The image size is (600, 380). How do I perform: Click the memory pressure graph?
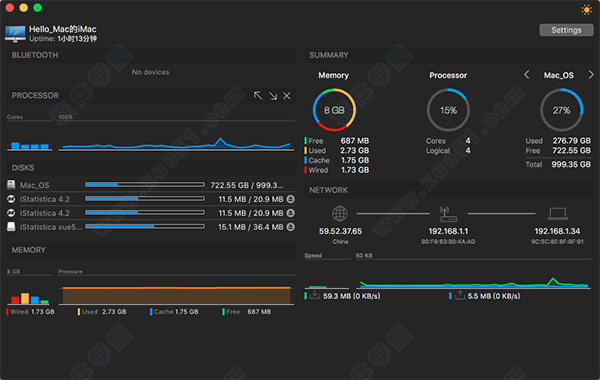[176, 295]
